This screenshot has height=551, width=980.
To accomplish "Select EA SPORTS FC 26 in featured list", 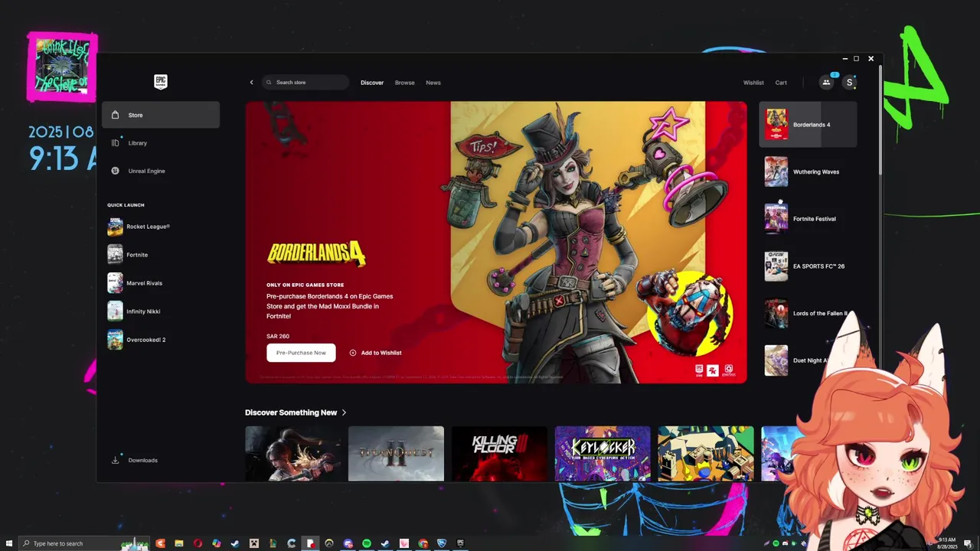I will click(808, 266).
